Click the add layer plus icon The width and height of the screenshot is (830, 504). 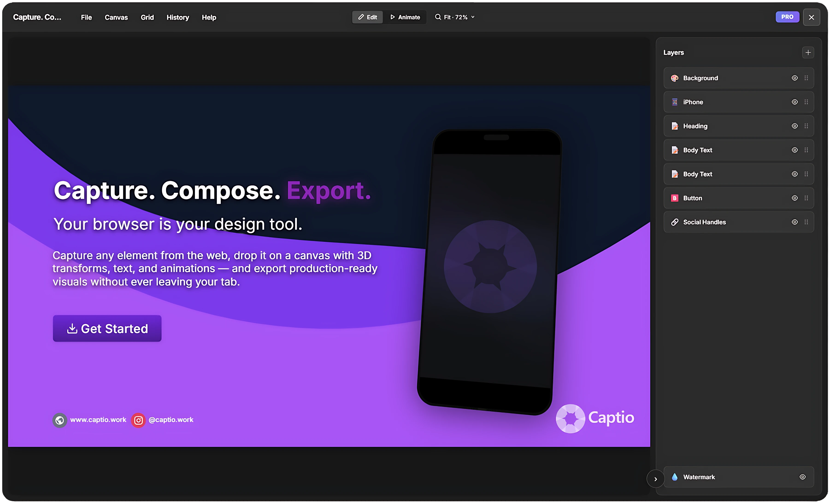coord(808,52)
